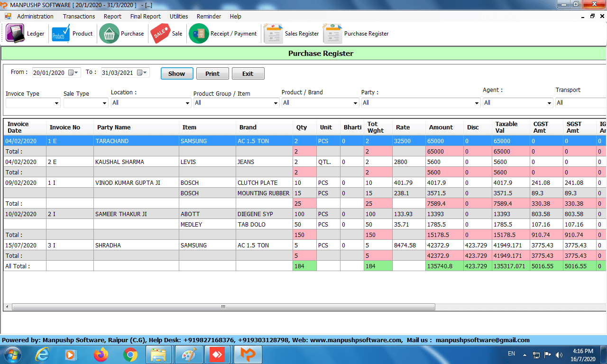The image size is (607, 364).
Task: Click the Print button
Action: (212, 73)
